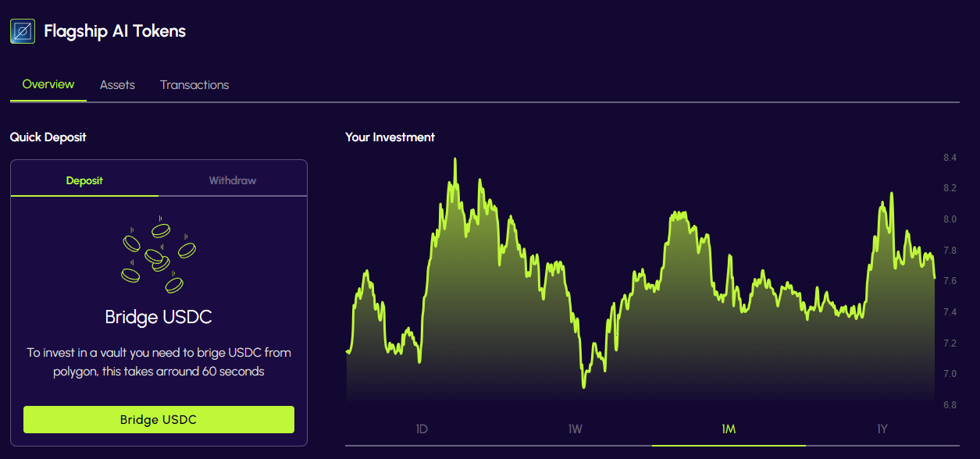Click the Bridge USDC heading text

tap(159, 317)
